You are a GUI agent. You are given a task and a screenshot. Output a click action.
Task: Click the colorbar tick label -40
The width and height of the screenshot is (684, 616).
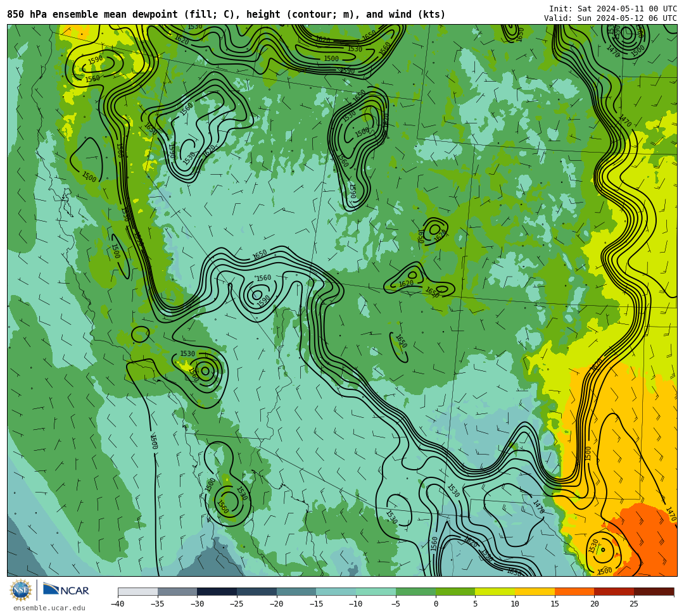pyautogui.click(x=117, y=604)
